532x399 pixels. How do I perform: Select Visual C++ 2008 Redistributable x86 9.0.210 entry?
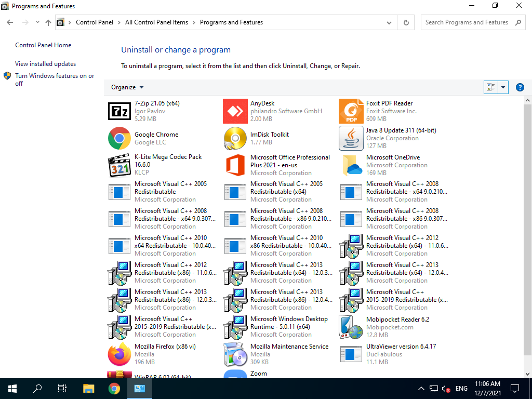pyautogui.click(x=278, y=219)
